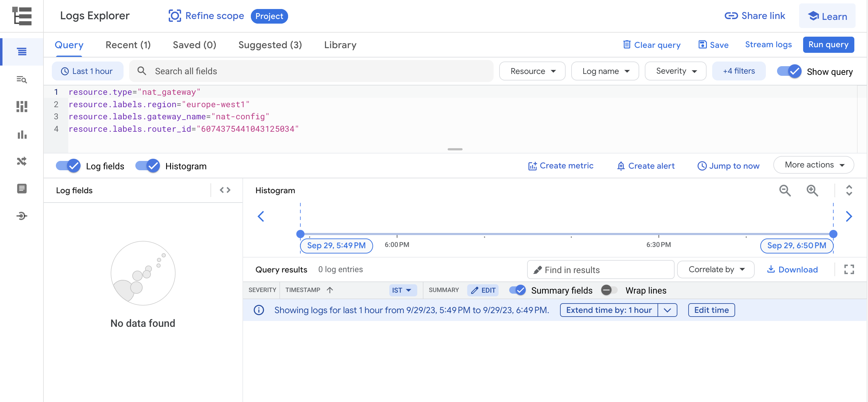
Task: Toggle the Log fields display switch
Action: click(68, 166)
